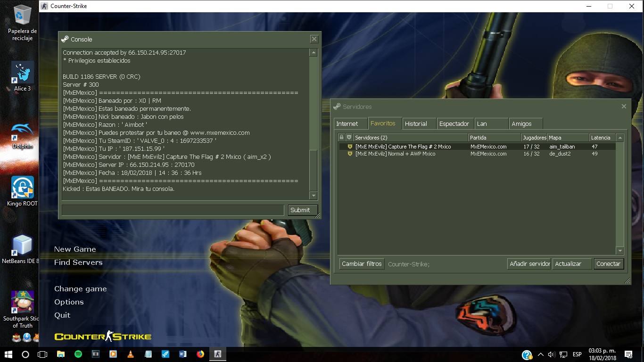
Task: Sort by the Jugadores column header
Action: 534,138
